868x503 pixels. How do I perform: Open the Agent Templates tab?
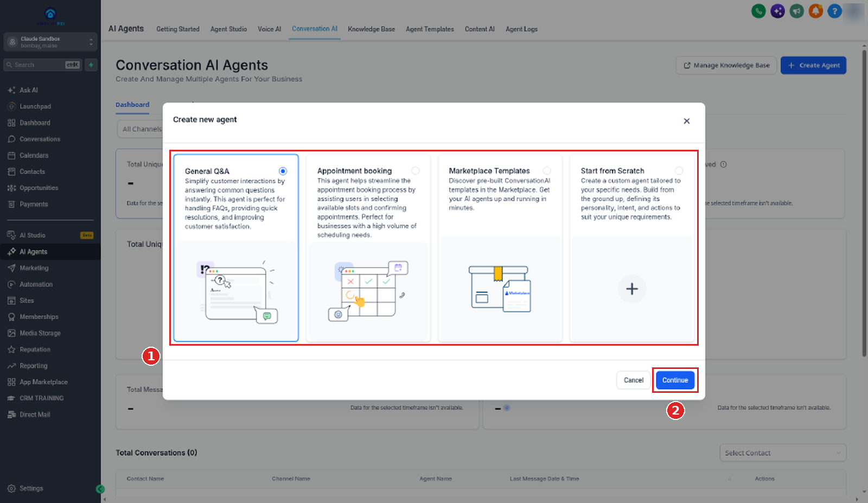click(430, 29)
